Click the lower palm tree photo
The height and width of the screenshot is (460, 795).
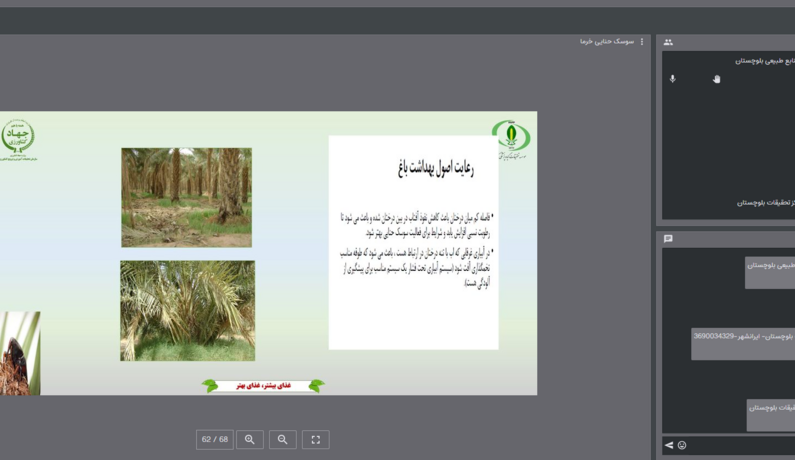coord(188,310)
